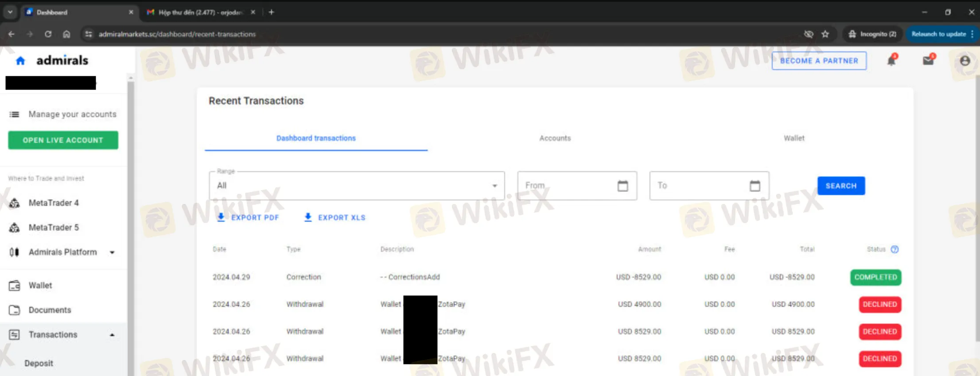Go back with the browser back arrow
This screenshot has height=376, width=980.
pyautogui.click(x=12, y=34)
